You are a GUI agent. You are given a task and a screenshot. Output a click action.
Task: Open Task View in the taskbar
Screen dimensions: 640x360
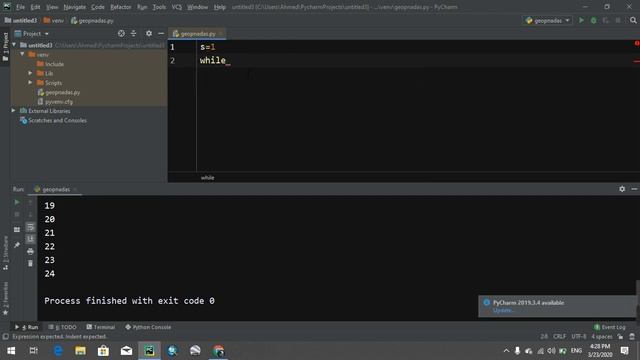point(34,351)
